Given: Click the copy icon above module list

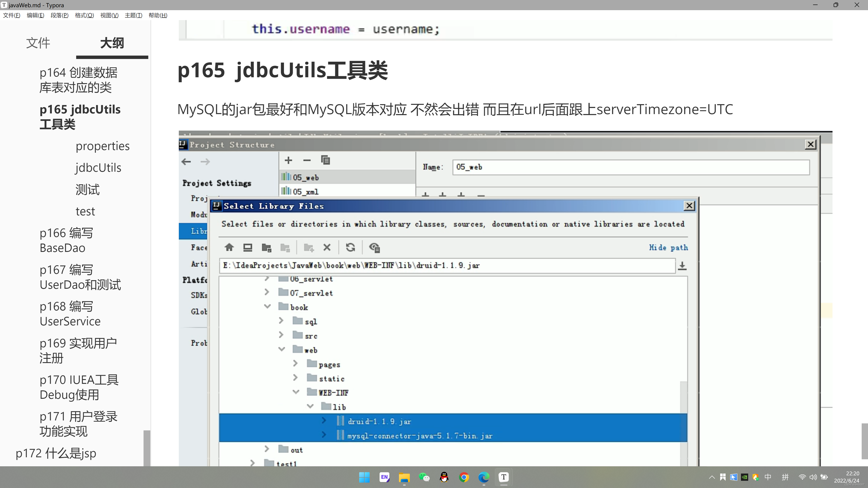Looking at the screenshot, I should [325, 160].
